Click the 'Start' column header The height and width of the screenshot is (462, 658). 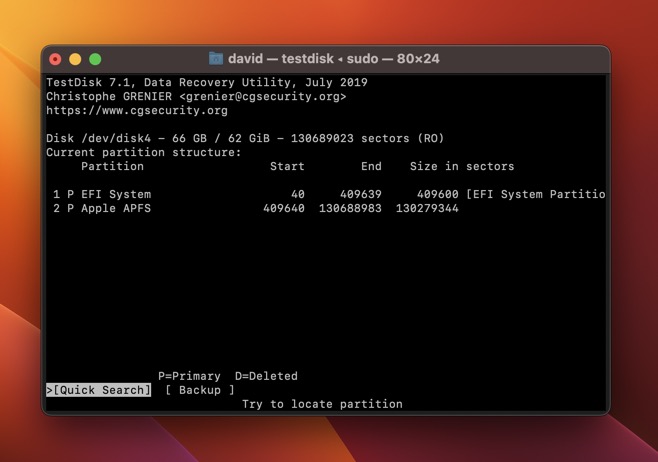click(287, 167)
